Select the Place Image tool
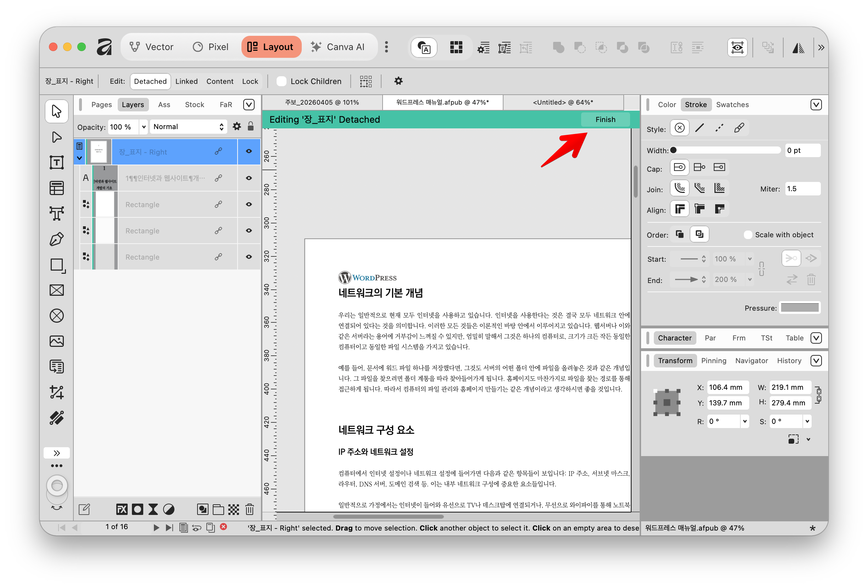Screen dimensions: 868x588 [56, 341]
